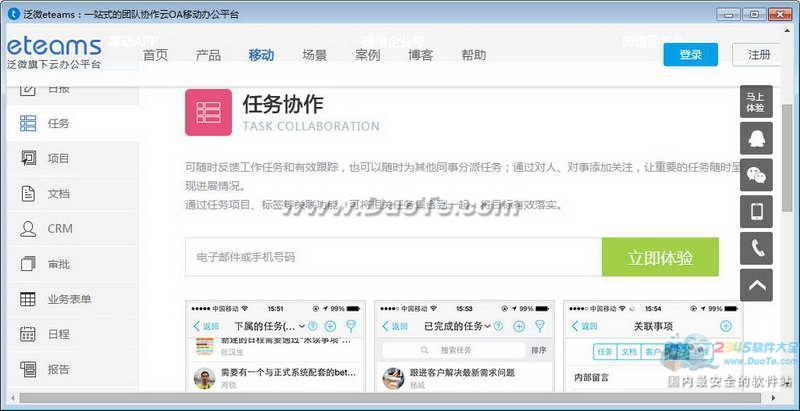Screen dimensions: 800x411
Task: Open the 文档 section in the sidebar
Action: [x=72, y=194]
